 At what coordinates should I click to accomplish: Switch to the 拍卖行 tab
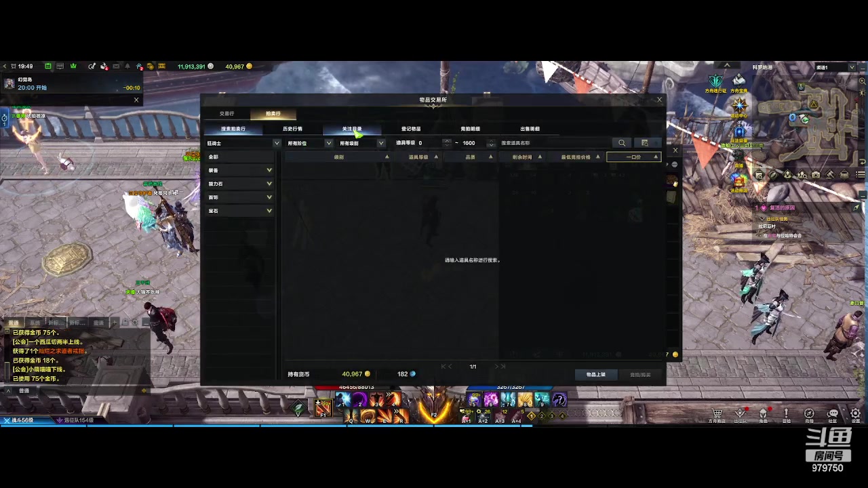(273, 114)
